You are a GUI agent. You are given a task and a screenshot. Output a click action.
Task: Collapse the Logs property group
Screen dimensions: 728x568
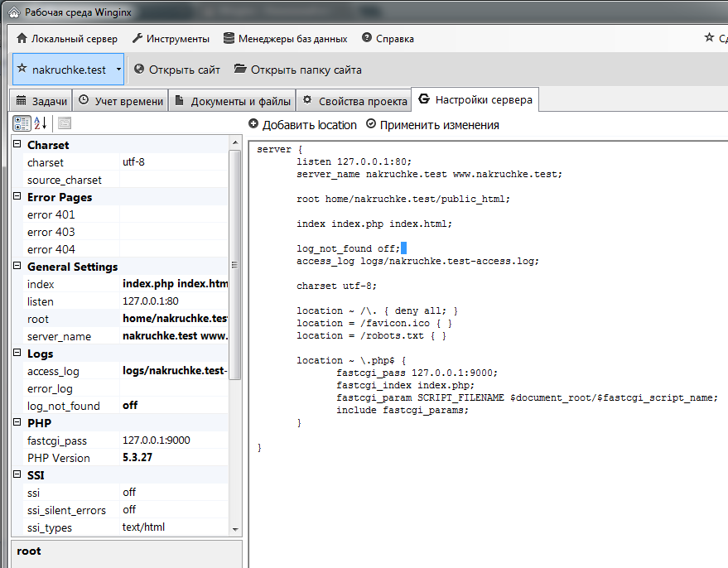coord(17,354)
